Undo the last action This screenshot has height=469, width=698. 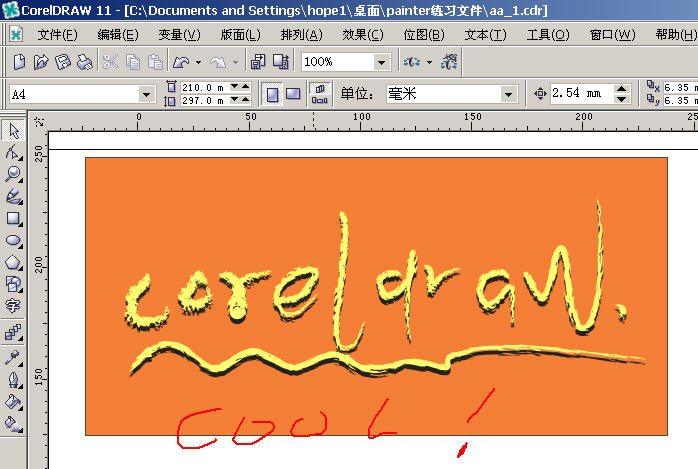point(181,62)
